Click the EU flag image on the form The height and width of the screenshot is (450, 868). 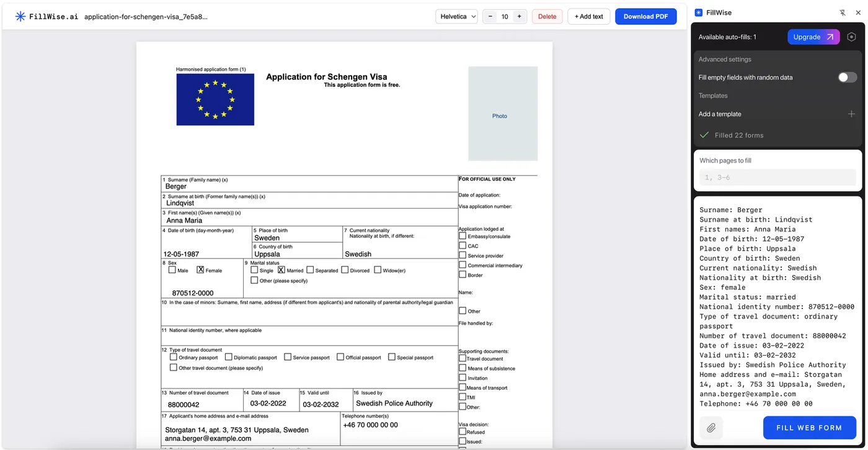click(x=215, y=99)
